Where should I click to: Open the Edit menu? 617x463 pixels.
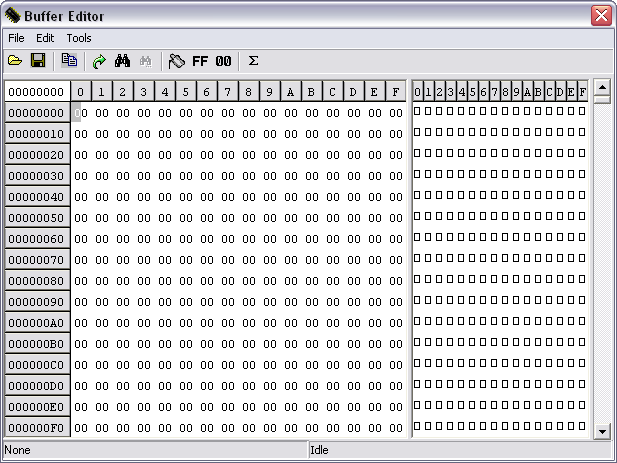click(x=45, y=38)
